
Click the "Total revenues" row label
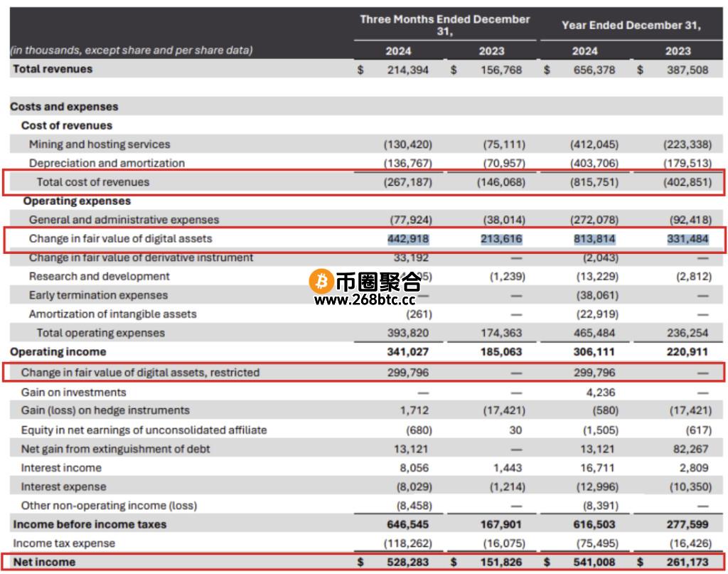pos(53,69)
